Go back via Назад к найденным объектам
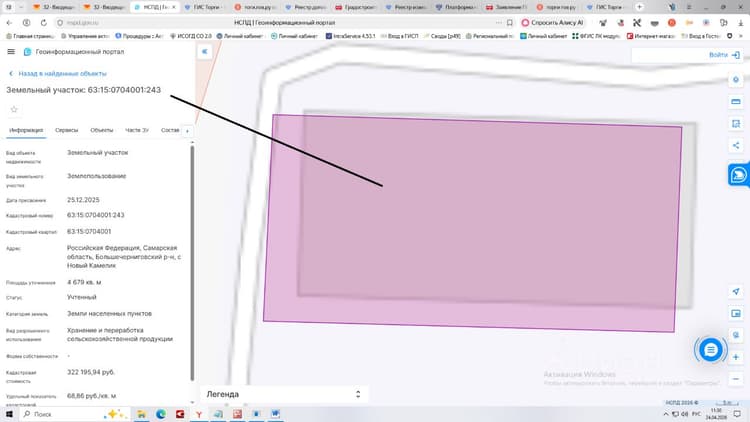The image size is (750, 422). pos(57,74)
